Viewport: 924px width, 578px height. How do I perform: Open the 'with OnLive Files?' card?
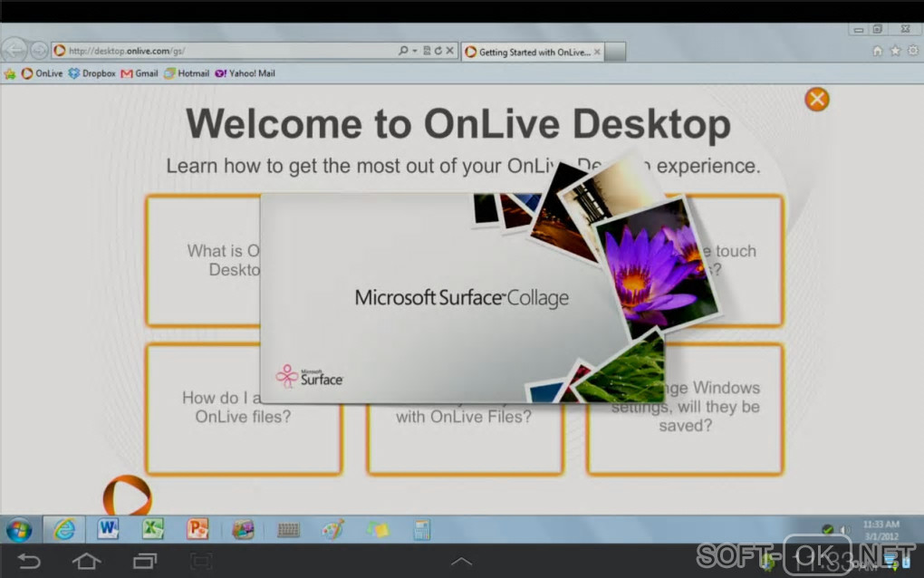(465, 438)
